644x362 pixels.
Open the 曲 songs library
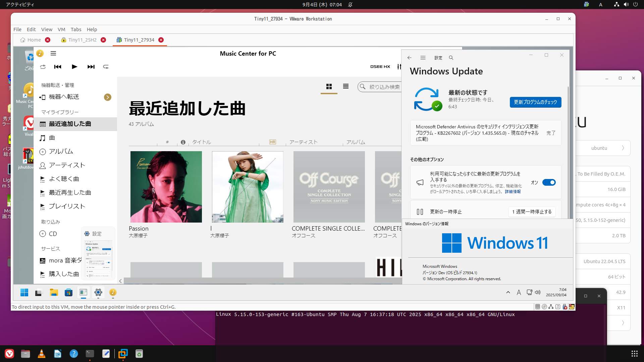point(75,138)
